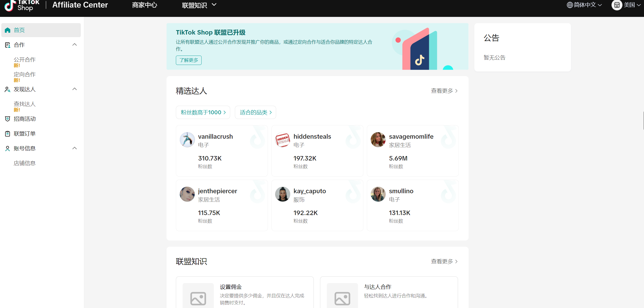Click the 招商活动 shield icon
This screenshot has width=644, height=308.
tap(8, 119)
